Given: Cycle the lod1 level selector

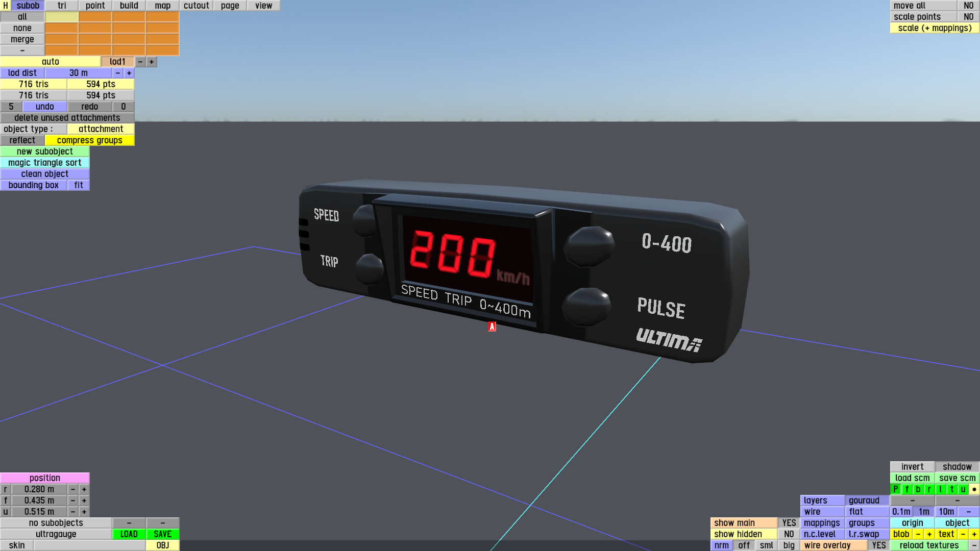Looking at the screenshot, I should pos(117,62).
